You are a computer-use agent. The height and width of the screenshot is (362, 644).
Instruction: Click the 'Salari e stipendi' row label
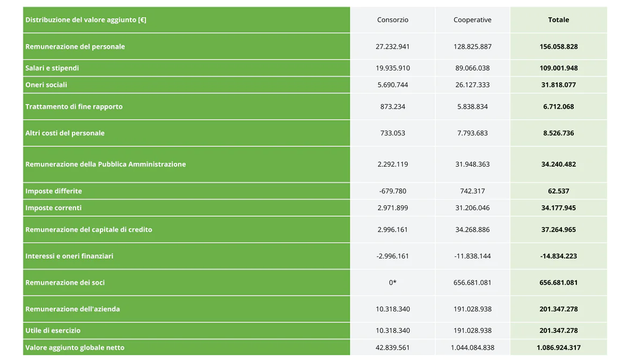click(52, 68)
